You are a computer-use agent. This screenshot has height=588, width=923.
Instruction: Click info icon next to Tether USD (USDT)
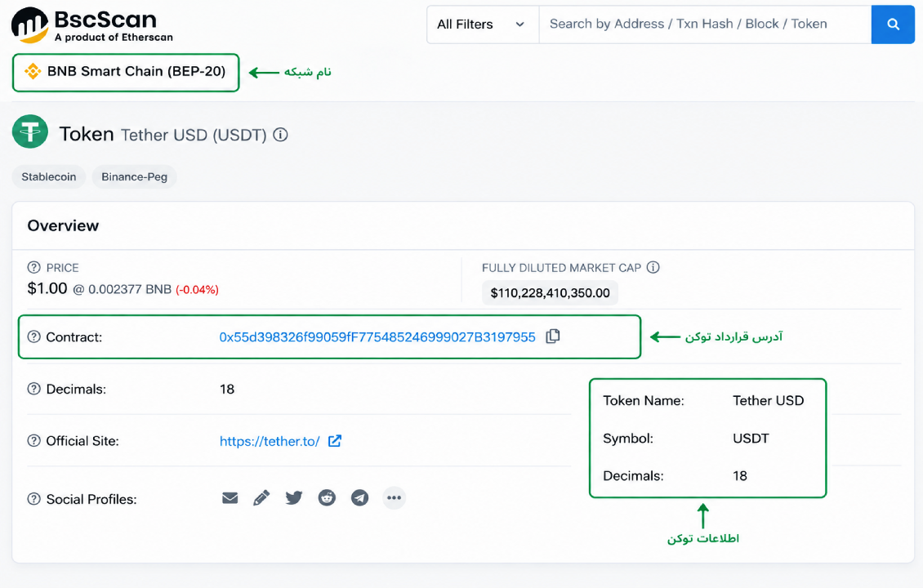[x=281, y=135]
